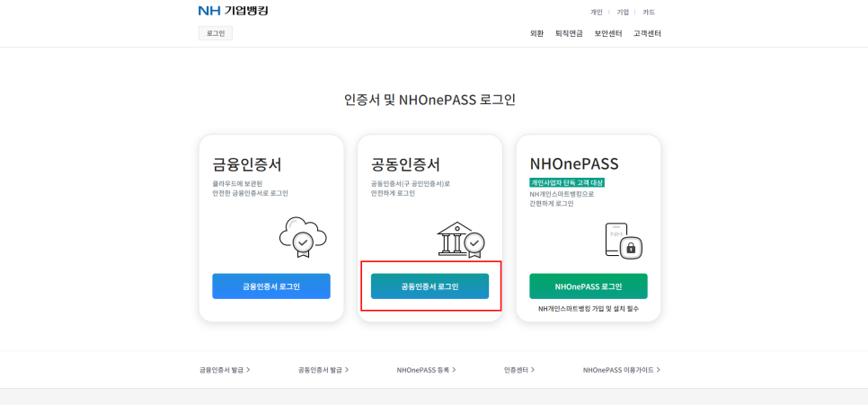Switch to 개인 banking link
This screenshot has height=405, width=868.
point(597,13)
